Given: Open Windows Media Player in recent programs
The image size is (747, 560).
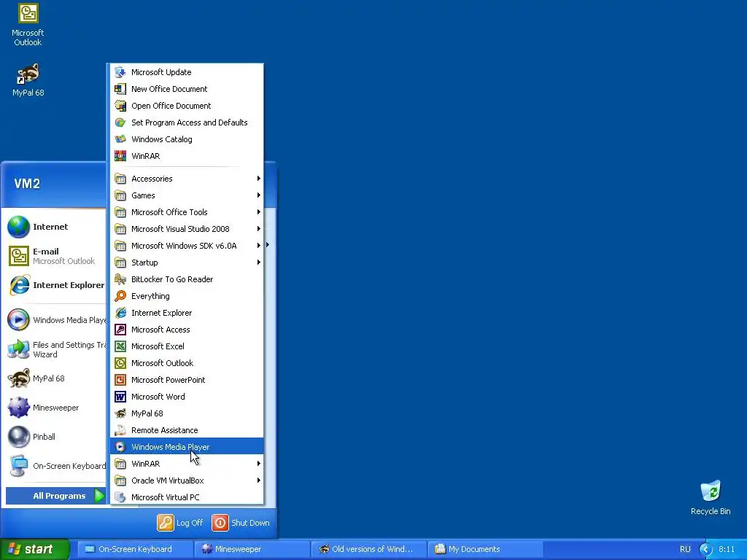Looking at the screenshot, I should click(56, 320).
